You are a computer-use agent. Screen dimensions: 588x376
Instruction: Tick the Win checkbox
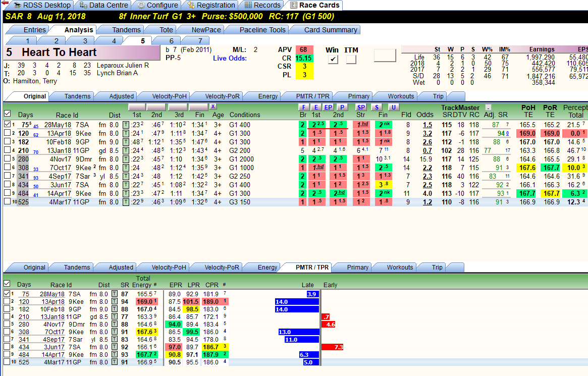pyautogui.click(x=333, y=59)
